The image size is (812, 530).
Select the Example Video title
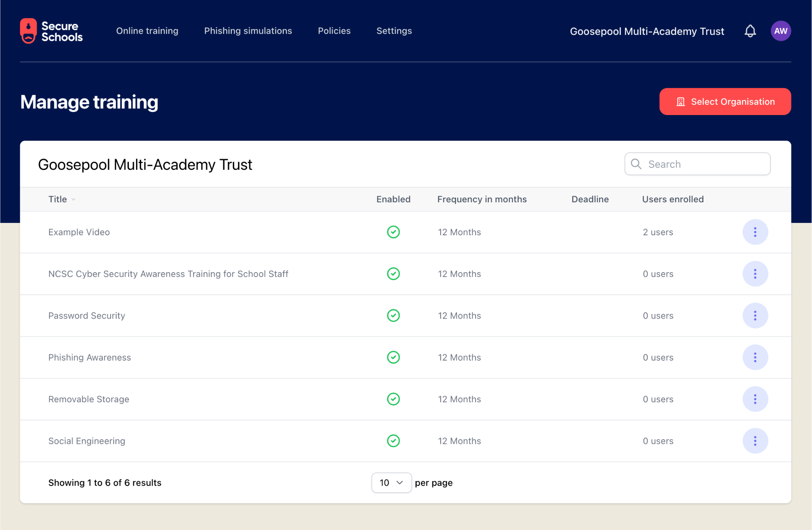[x=79, y=232]
